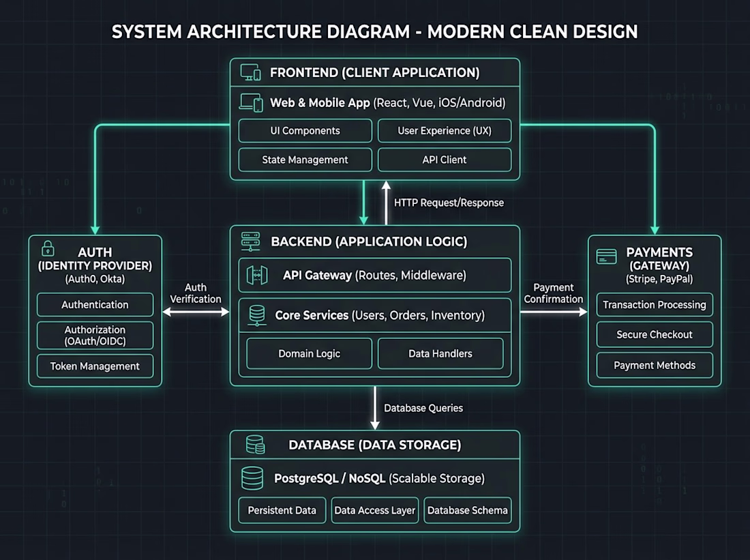Select the UI Components box

[x=305, y=131]
